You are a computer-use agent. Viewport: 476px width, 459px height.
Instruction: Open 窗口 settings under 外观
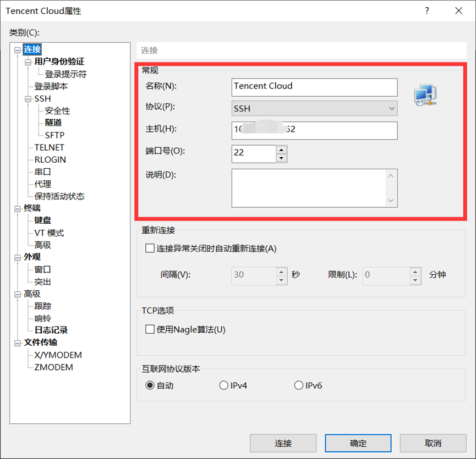[x=42, y=269]
